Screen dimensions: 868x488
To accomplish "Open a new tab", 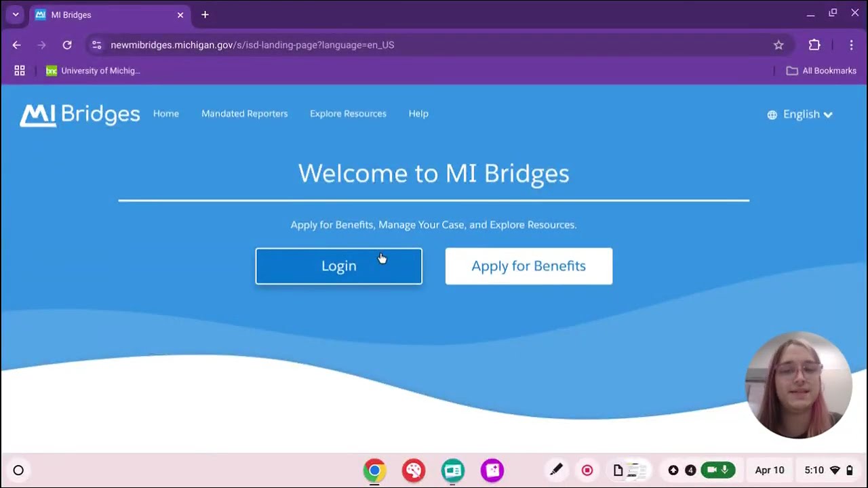I will [x=205, y=15].
